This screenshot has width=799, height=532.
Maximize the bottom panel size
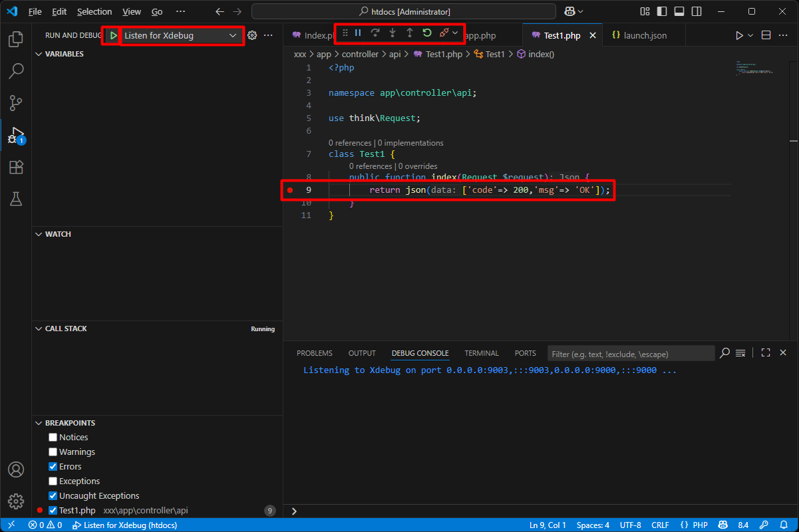(x=766, y=353)
